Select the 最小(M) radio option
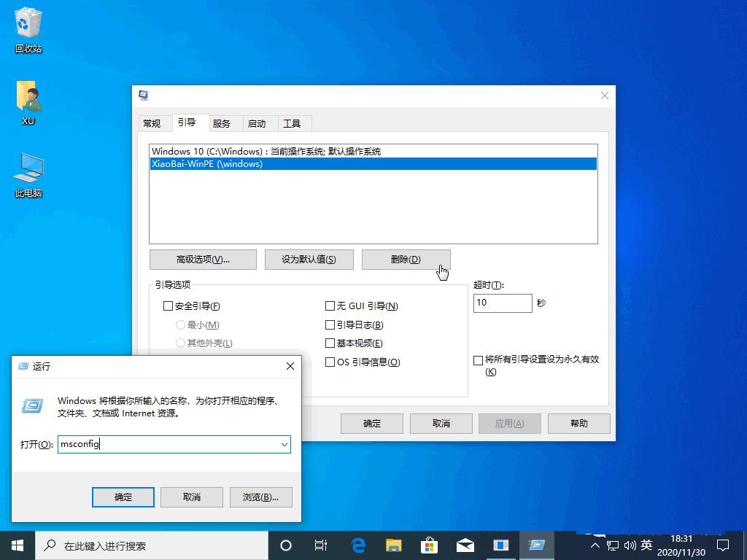747x560 pixels. click(x=180, y=324)
